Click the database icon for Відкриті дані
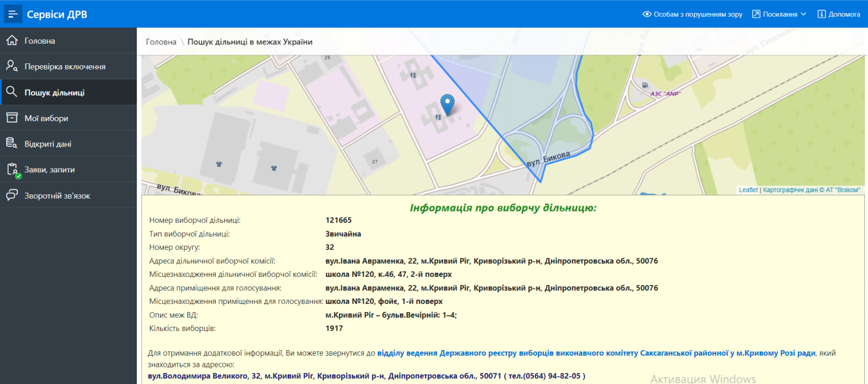The image size is (868, 384). pyautogui.click(x=12, y=144)
